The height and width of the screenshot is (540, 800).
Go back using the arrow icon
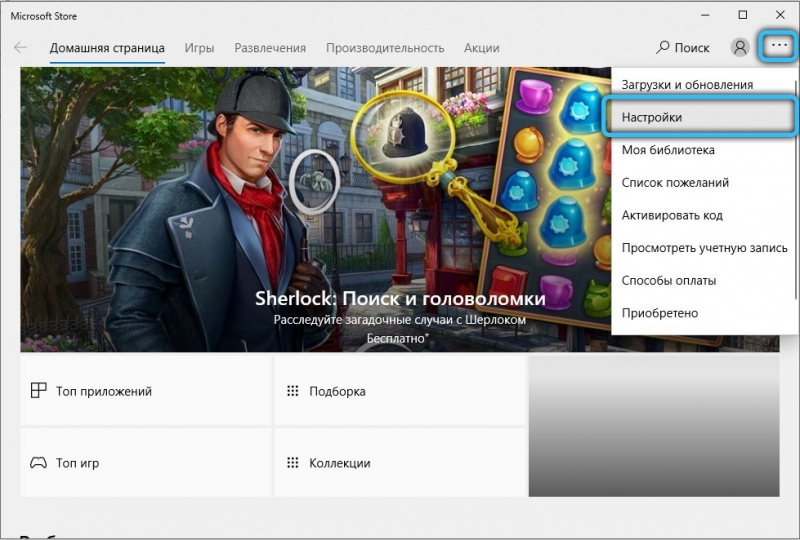coord(20,48)
